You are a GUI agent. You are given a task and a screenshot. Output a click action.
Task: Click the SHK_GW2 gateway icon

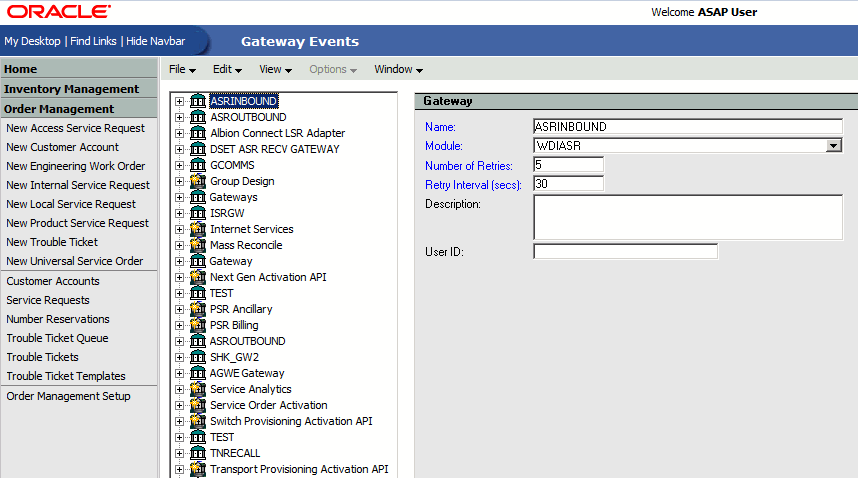click(x=198, y=357)
